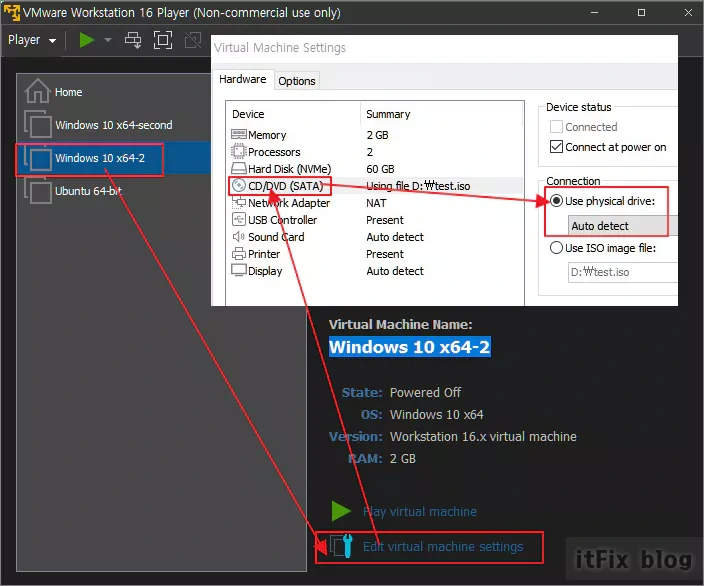Click the ISO path field D:₩test.iso
This screenshot has height=586, width=704.
tap(623, 272)
